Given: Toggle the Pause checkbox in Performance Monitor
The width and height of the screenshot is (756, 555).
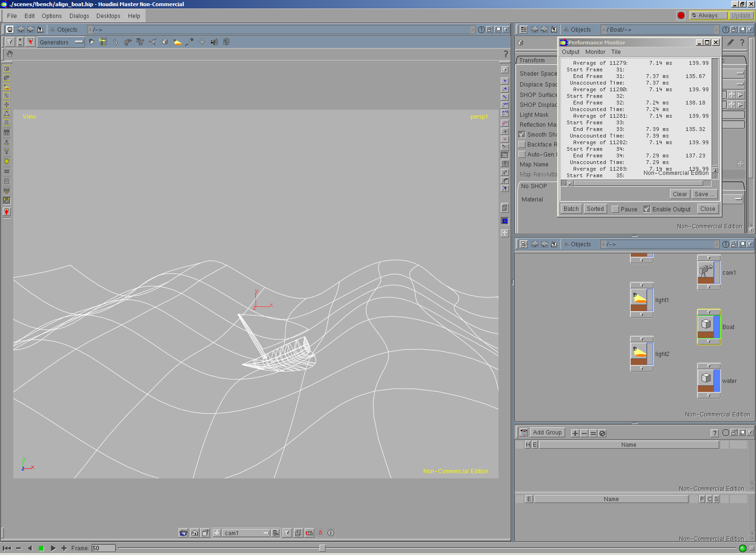Looking at the screenshot, I should 615,209.
